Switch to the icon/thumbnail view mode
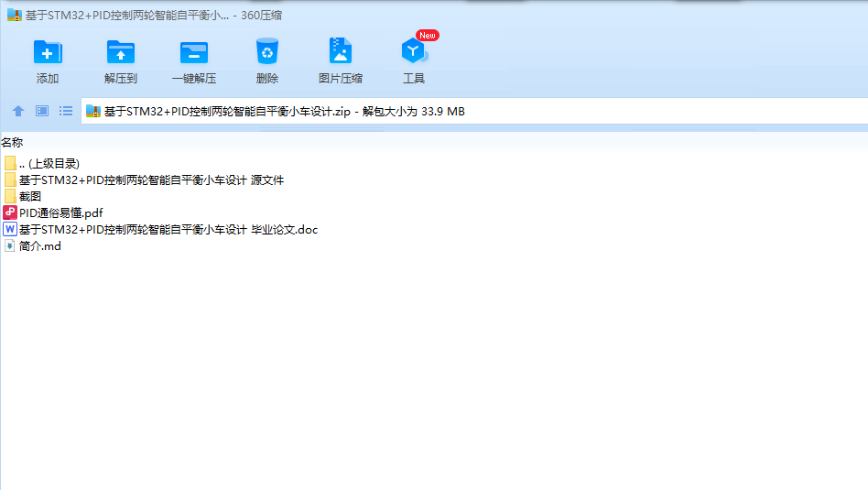Viewport: 868px width, 490px height. coord(42,112)
